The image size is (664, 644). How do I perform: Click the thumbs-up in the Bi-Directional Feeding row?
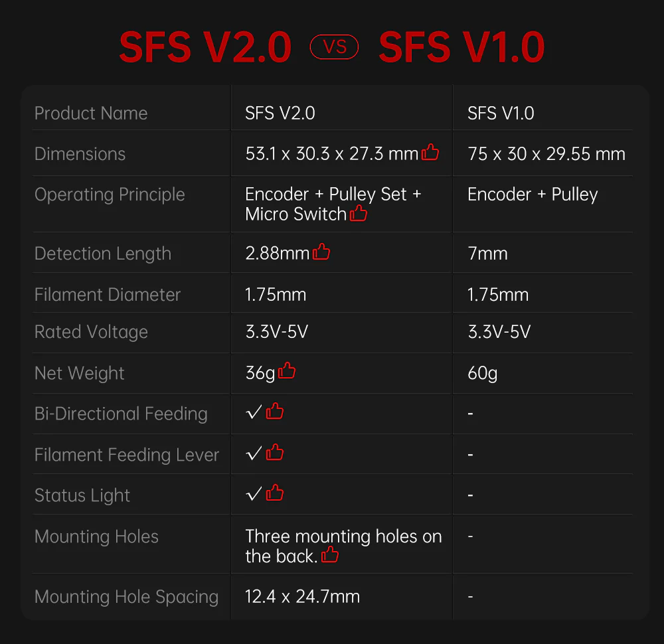tap(275, 412)
